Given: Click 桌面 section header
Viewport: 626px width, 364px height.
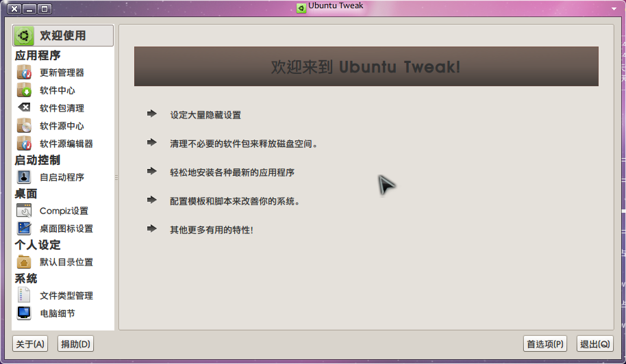Looking at the screenshot, I should (x=26, y=194).
